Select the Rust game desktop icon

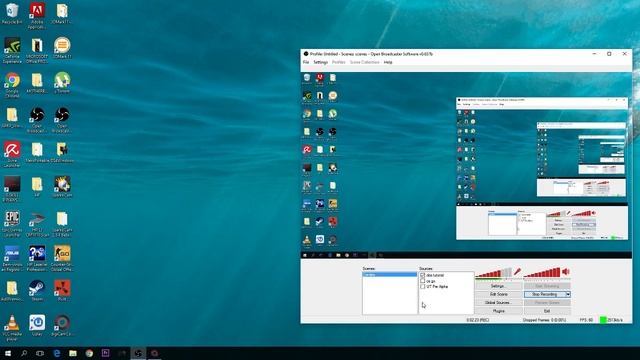click(62, 290)
